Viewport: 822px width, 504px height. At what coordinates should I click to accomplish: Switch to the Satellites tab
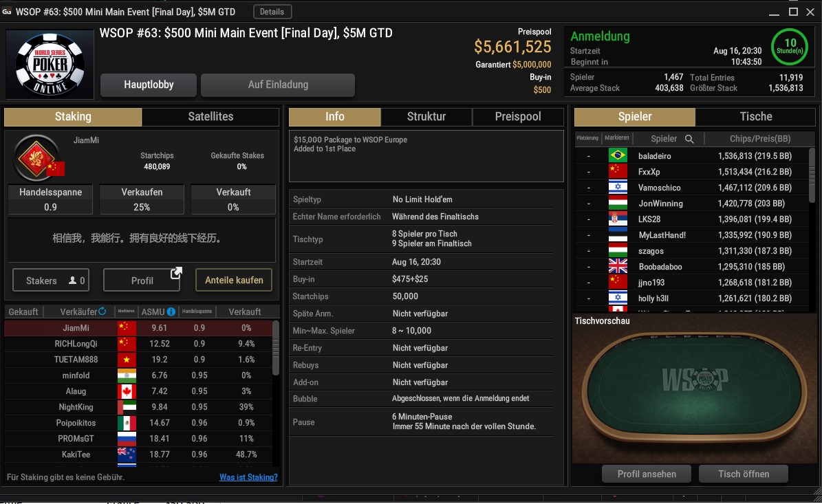coord(210,117)
